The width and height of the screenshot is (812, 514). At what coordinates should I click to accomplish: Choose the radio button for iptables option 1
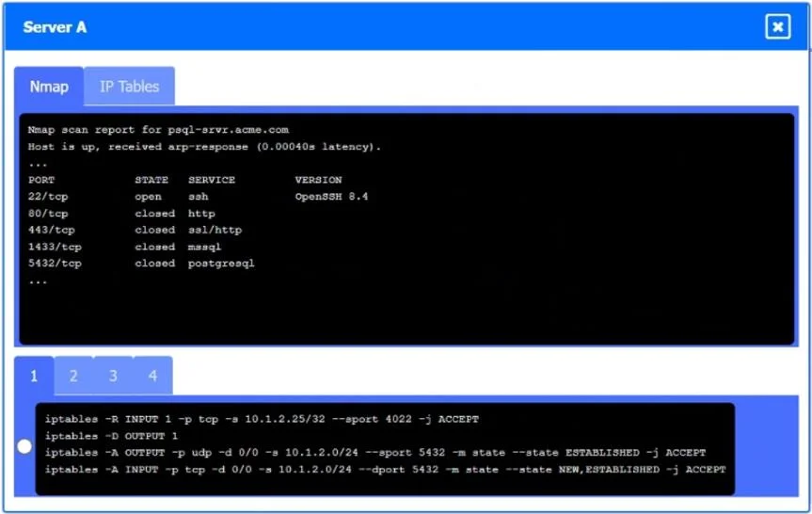[x=24, y=446]
